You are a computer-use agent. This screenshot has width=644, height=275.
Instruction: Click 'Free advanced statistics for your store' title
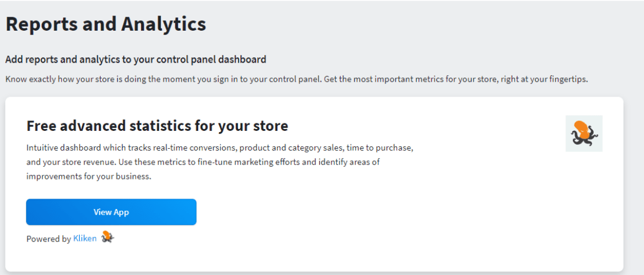tap(157, 126)
